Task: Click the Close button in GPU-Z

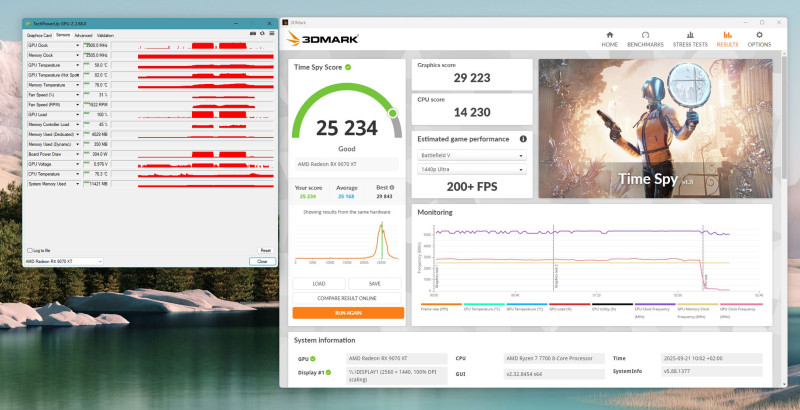Action: [262, 261]
